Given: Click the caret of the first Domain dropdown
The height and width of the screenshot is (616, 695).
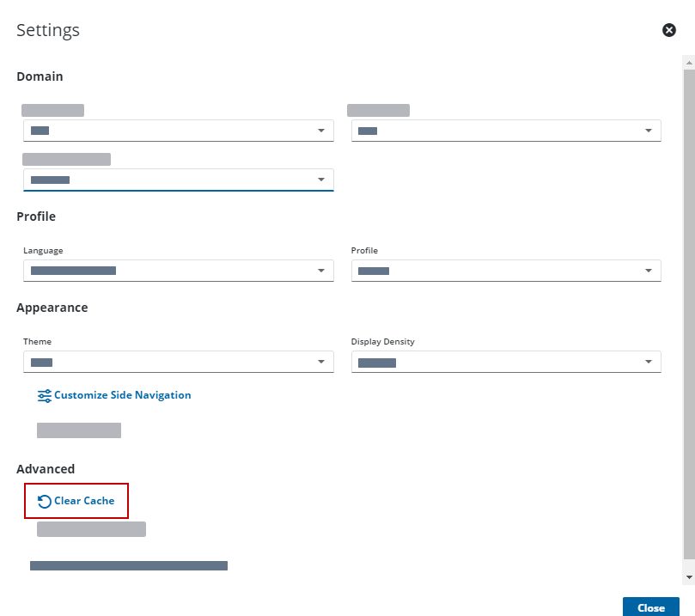Looking at the screenshot, I should click(320, 131).
